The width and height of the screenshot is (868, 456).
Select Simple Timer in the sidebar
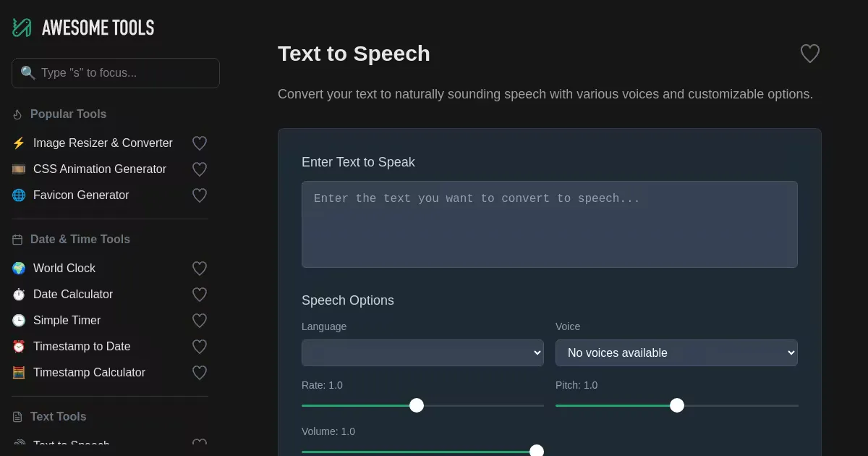click(x=67, y=321)
